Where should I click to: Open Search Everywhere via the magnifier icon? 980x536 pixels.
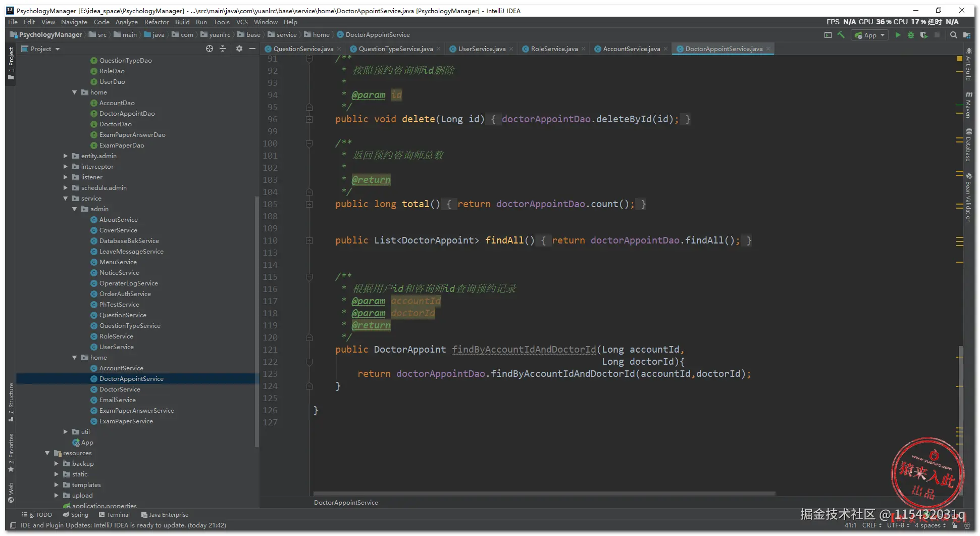coord(953,35)
